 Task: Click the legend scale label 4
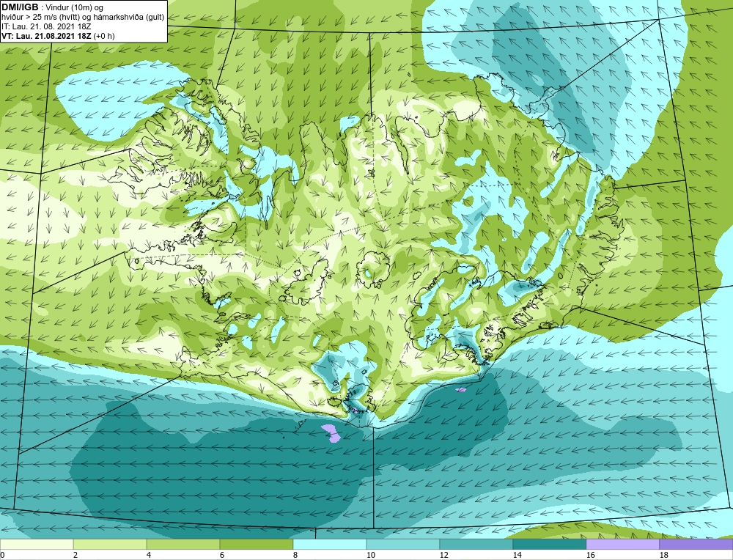[x=149, y=555]
